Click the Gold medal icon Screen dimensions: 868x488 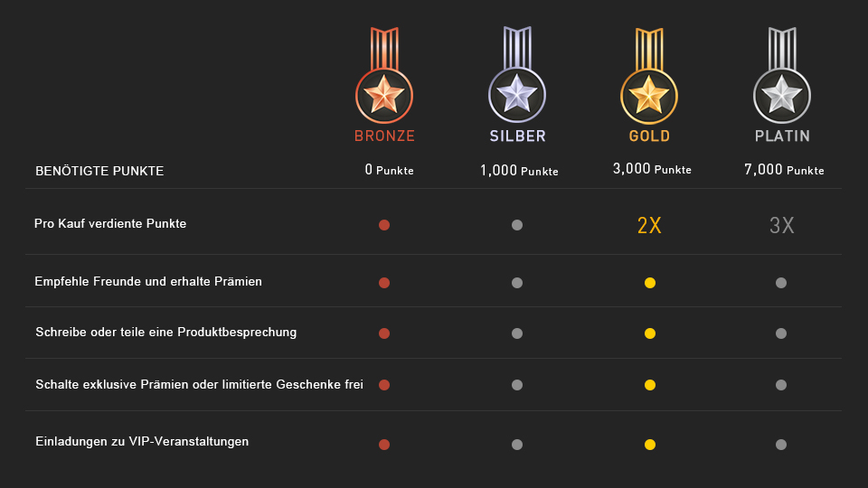pos(649,75)
